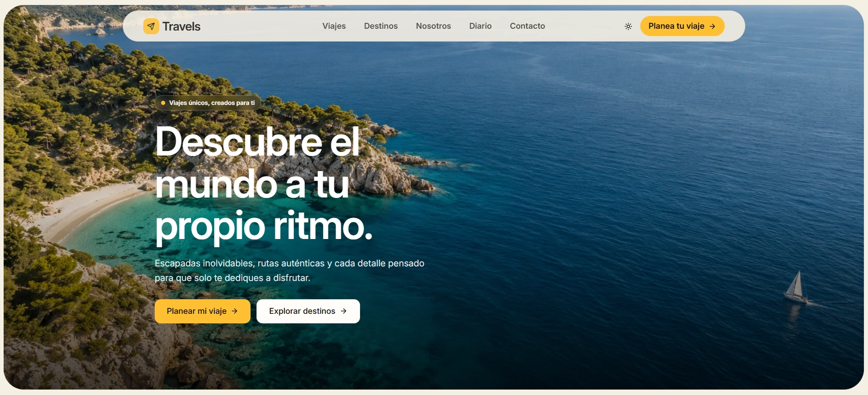868x395 pixels.
Task: Click the 'Escapadas inolvidables' description paragraph
Action: pyautogui.click(x=289, y=270)
